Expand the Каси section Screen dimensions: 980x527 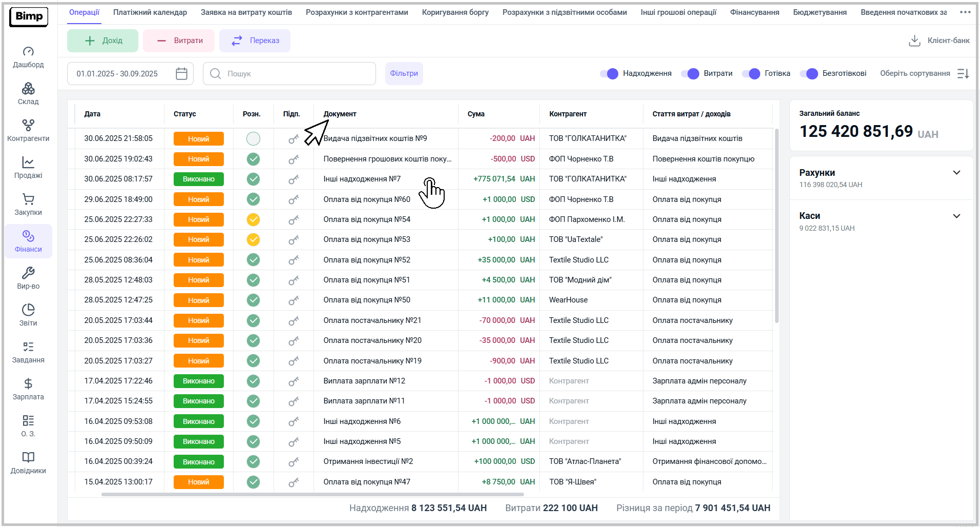[956, 216]
